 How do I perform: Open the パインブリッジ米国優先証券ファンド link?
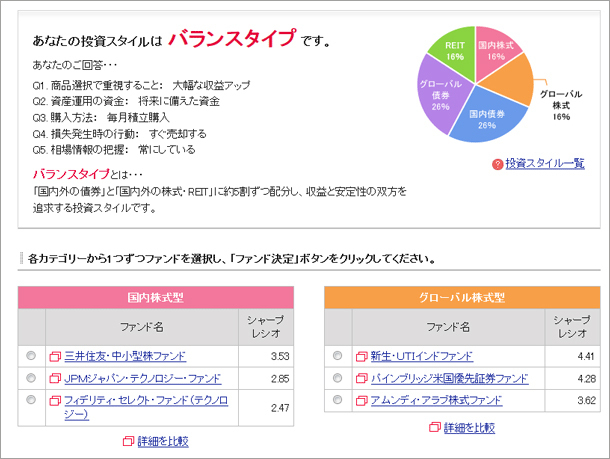click(x=449, y=378)
